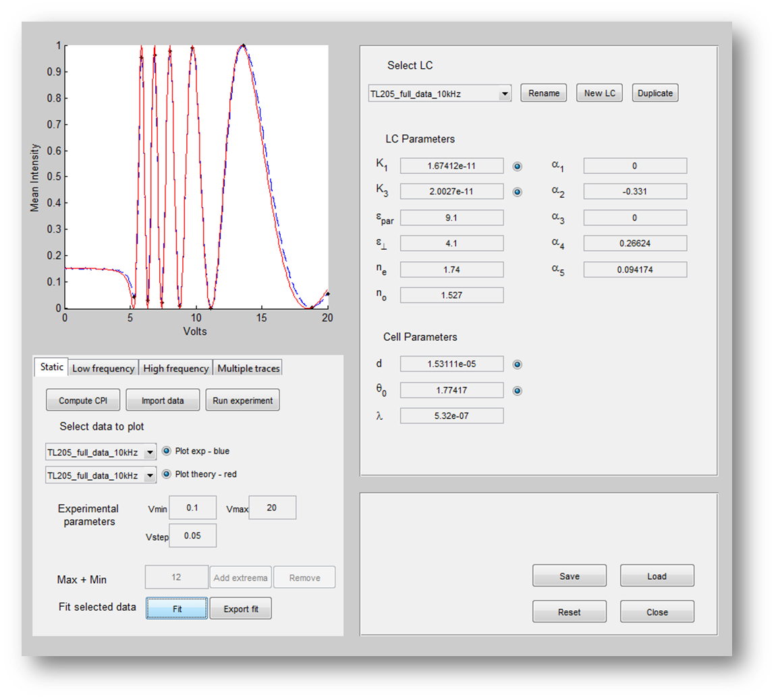Open the Select LC dropdown
The height and width of the screenshot is (700, 776).
click(x=439, y=94)
